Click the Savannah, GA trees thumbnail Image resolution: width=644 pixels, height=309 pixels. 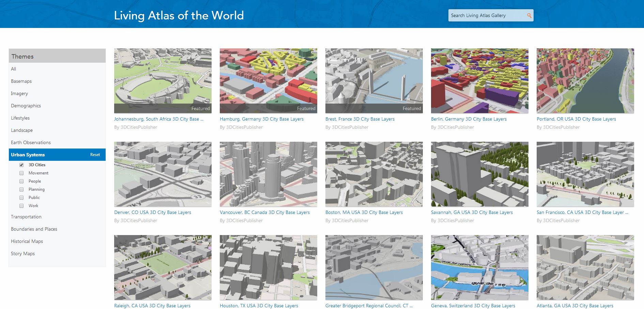tap(480, 174)
